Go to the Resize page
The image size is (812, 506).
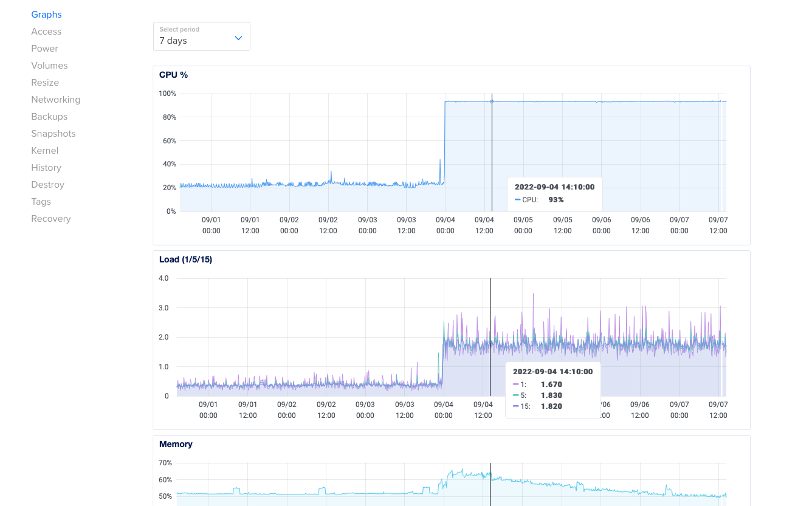[x=44, y=82]
